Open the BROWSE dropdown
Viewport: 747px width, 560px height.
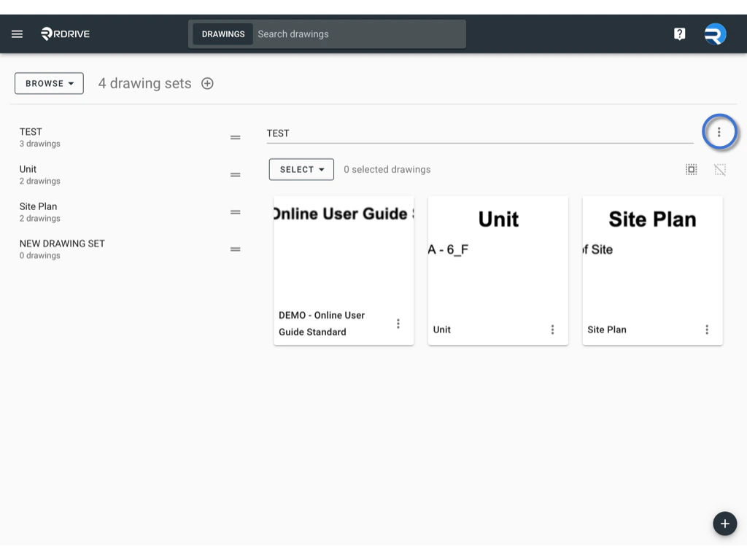pos(48,83)
